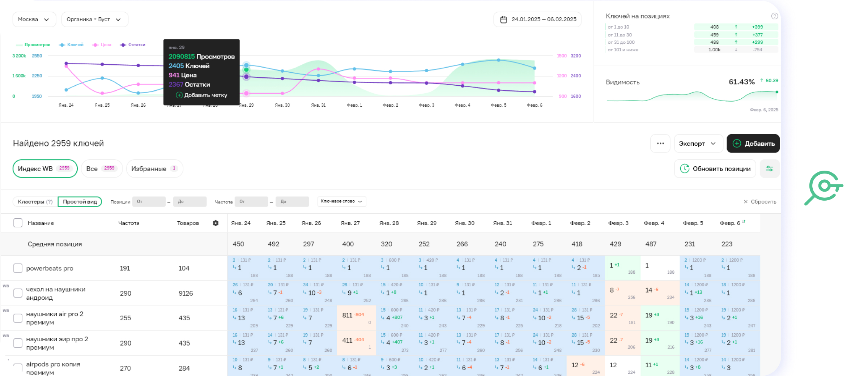Screen dimensions: 868x376
Task: Toggle the Цена legend series
Action: pos(102,45)
